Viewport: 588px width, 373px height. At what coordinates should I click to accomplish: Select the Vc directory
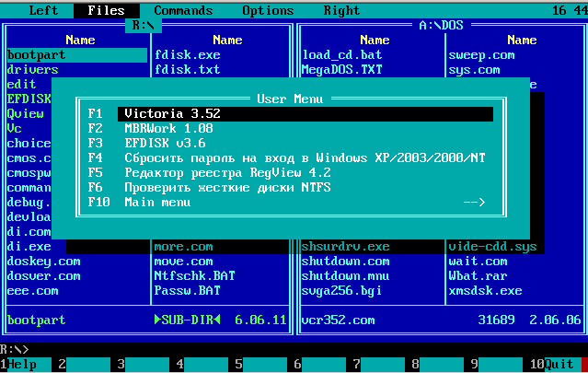[14, 128]
